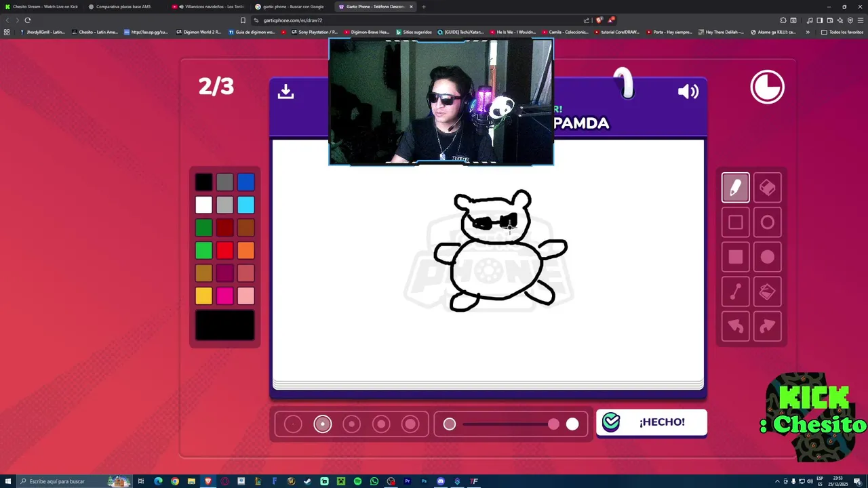868x488 pixels.
Task: Open the browser extensions puzzle icon
Action: tap(783, 20)
